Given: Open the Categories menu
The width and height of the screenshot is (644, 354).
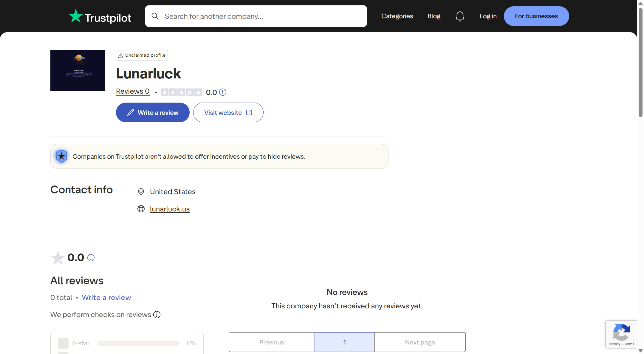Looking at the screenshot, I should pos(397,16).
